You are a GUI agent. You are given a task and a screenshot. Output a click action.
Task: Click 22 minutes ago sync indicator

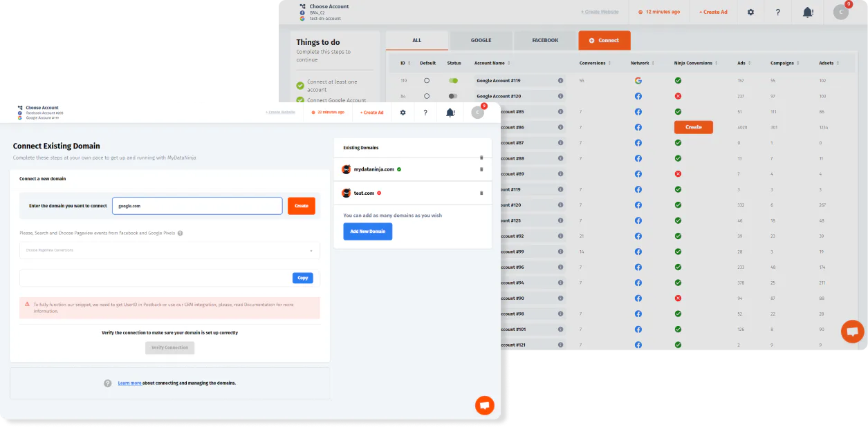329,112
